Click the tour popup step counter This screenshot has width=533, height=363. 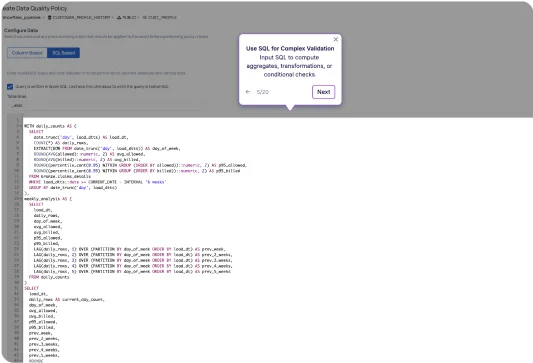[263, 92]
